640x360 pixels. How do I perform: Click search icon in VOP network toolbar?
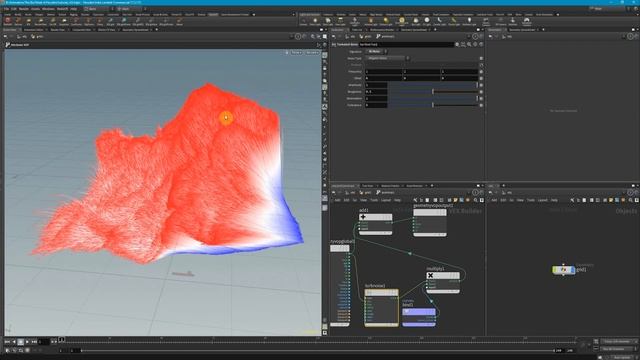point(476,200)
